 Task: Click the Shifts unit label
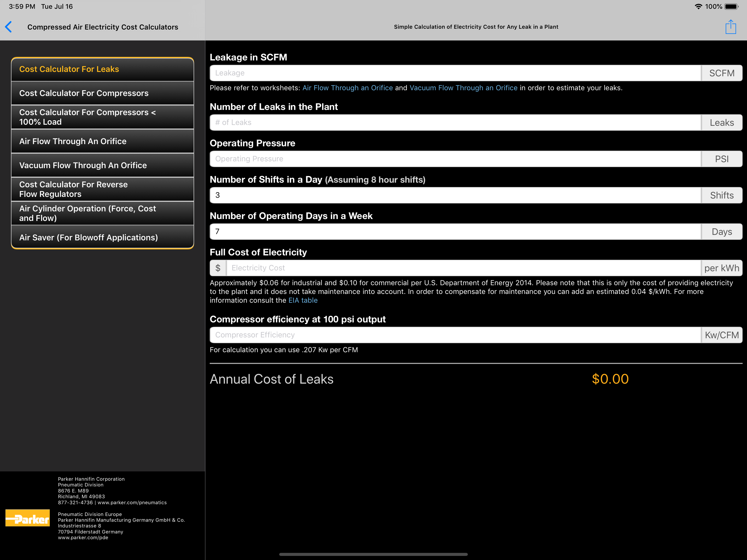(x=722, y=195)
